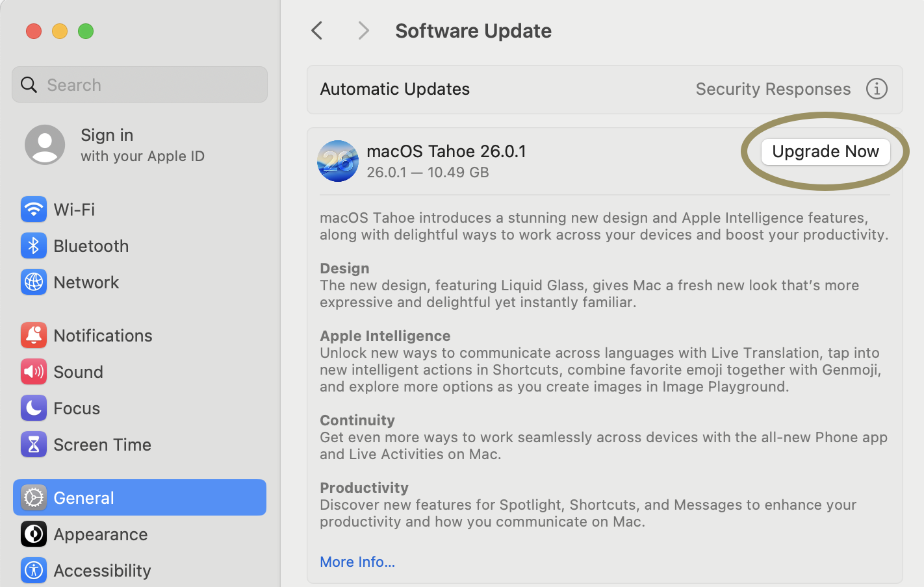924x587 pixels.
Task: Select the Wi-Fi icon in the sidebar
Action: point(33,209)
